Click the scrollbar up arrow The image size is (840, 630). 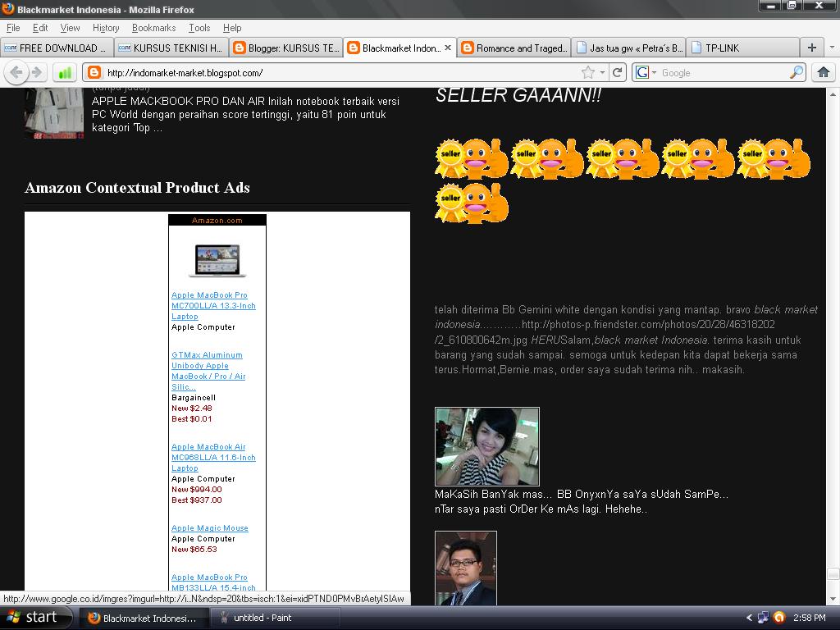point(833,94)
